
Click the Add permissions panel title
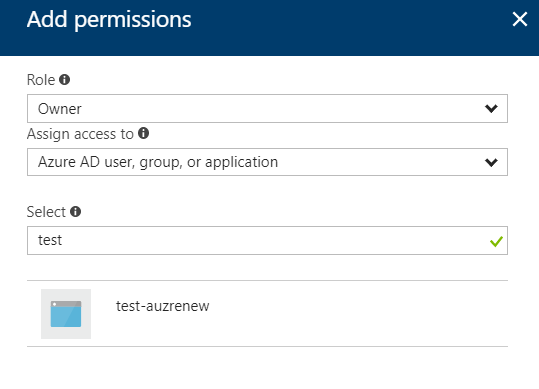pos(109,20)
